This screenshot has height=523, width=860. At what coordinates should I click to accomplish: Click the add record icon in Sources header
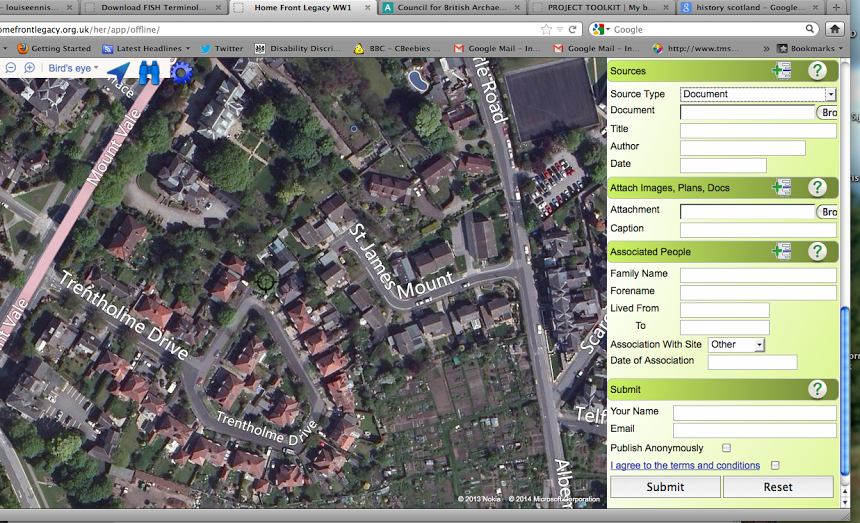tap(781, 71)
